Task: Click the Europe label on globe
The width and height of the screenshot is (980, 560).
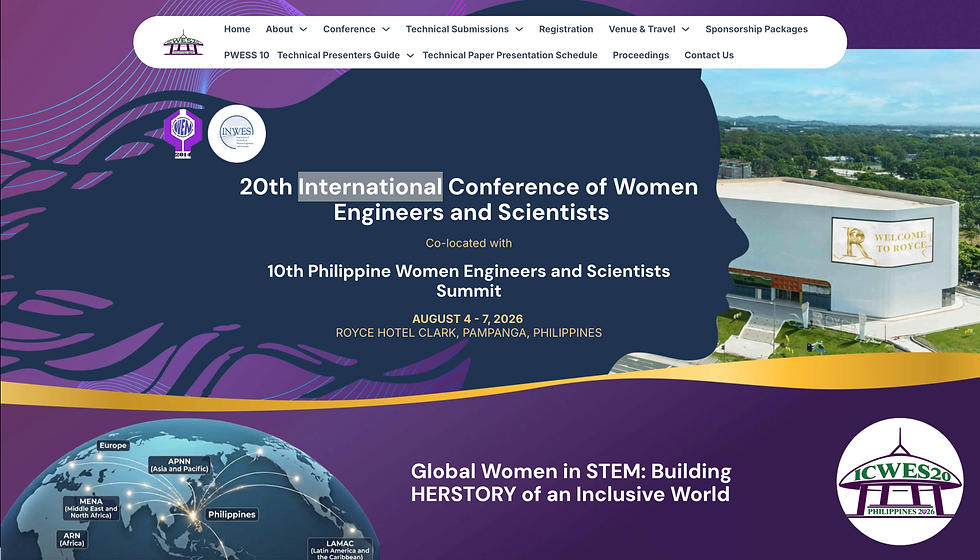Action: point(113,446)
